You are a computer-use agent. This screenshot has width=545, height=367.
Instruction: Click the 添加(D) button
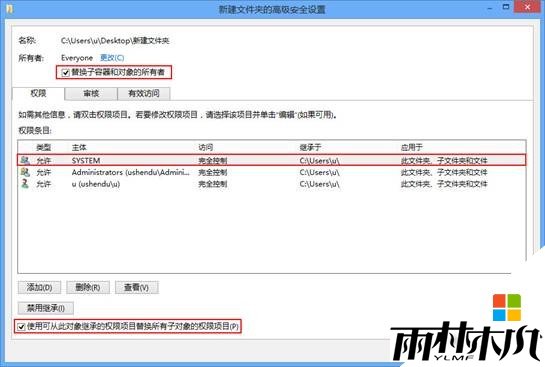pos(39,287)
